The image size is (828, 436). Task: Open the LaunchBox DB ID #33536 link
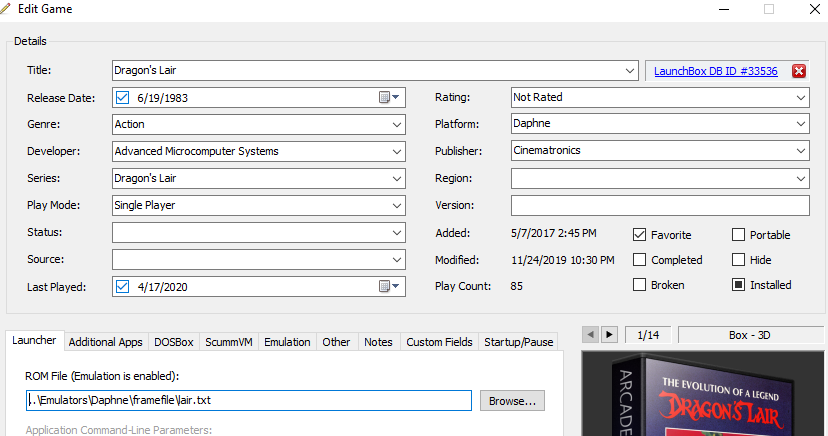pyautogui.click(x=716, y=71)
